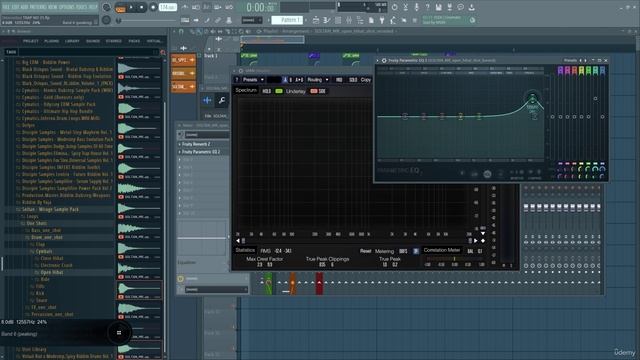Open the Channel rack view icon

click(x=338, y=20)
